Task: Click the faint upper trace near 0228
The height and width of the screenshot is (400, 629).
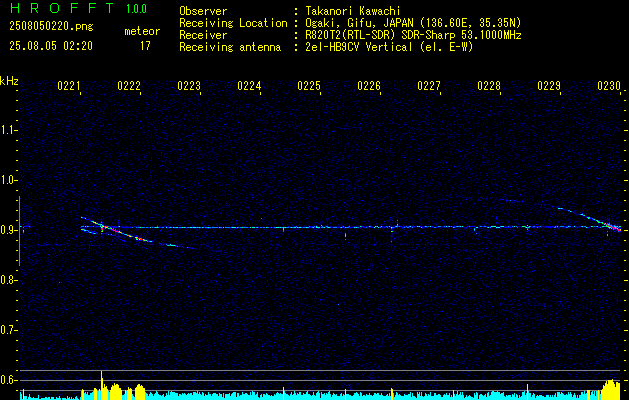Action: click(509, 200)
